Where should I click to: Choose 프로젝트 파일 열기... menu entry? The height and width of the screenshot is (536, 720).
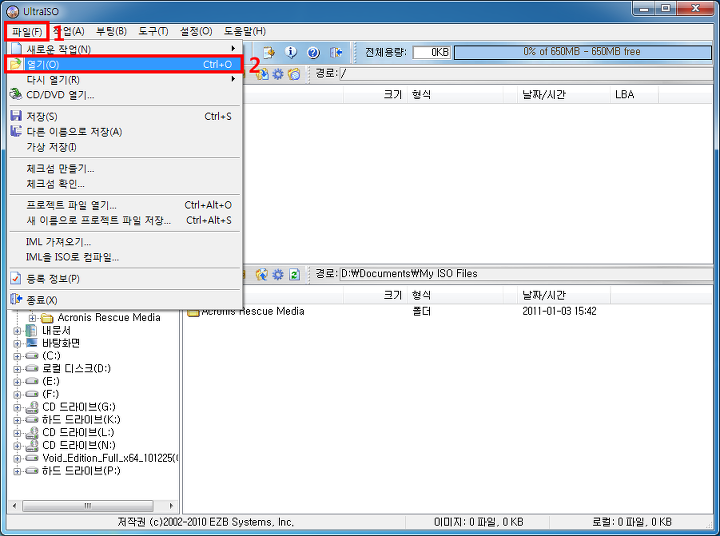pos(124,205)
